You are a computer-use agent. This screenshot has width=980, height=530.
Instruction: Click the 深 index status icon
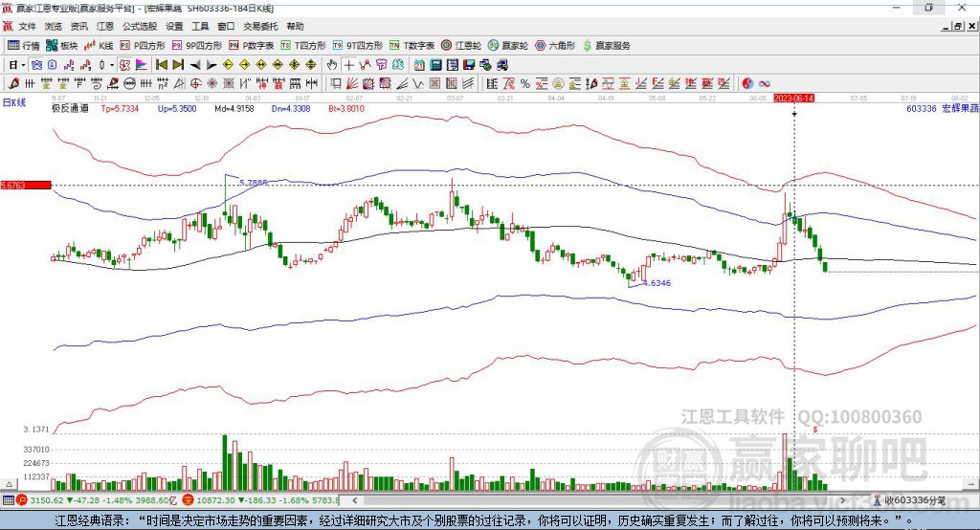189,500
